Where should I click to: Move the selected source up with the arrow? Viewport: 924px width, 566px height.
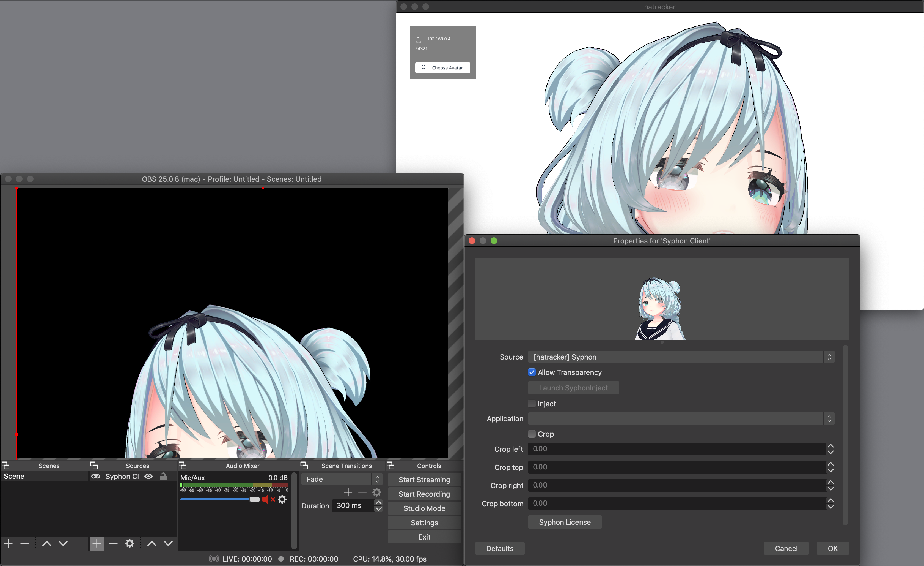pyautogui.click(x=152, y=543)
